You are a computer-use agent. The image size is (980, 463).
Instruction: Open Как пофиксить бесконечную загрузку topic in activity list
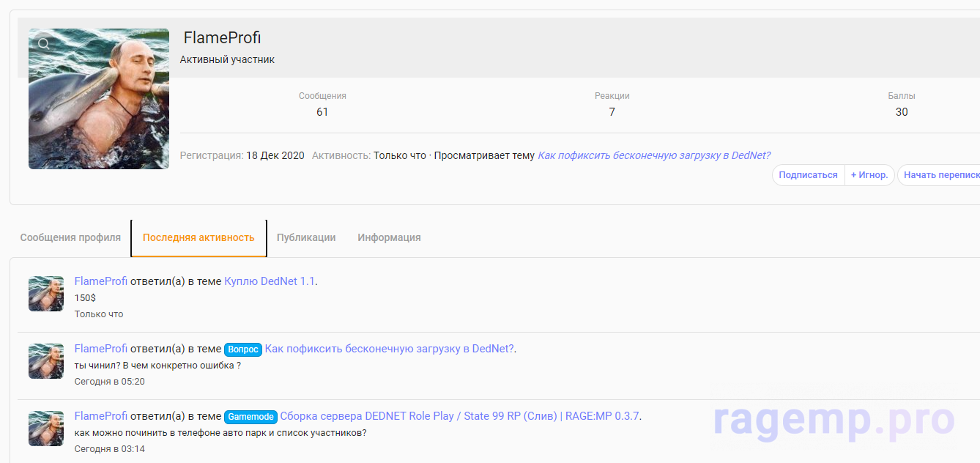(x=390, y=349)
